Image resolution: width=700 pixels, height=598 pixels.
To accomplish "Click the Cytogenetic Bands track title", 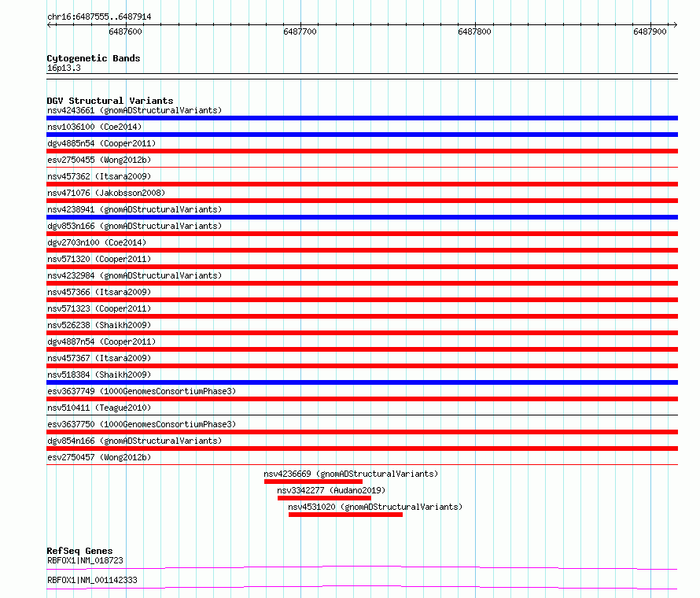I will point(94,58).
